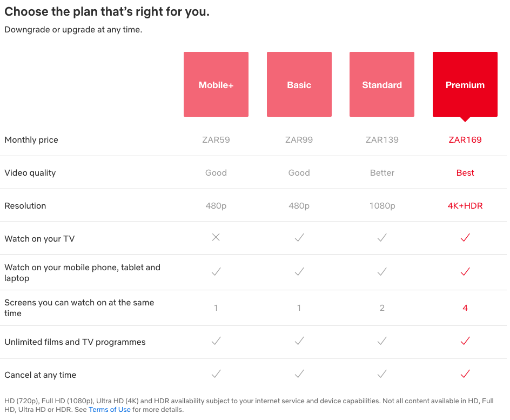Click Basic's Cancel at any time checkmark

299,374
